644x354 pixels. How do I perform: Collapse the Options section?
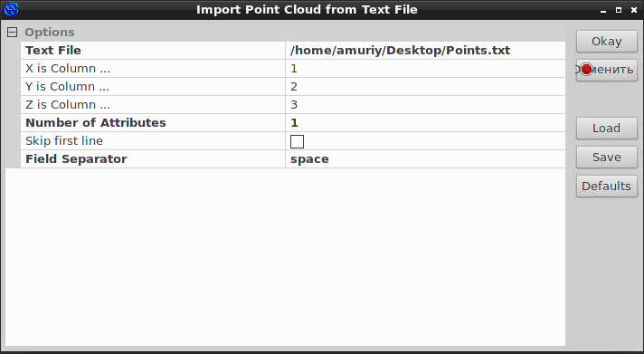point(13,32)
